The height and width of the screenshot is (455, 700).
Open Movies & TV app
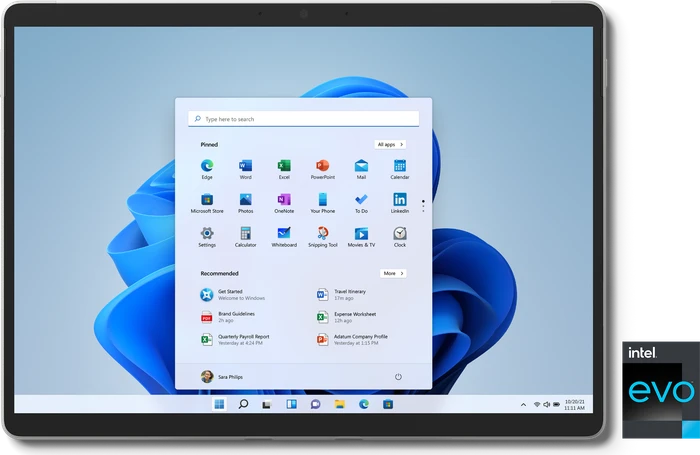pyautogui.click(x=361, y=237)
